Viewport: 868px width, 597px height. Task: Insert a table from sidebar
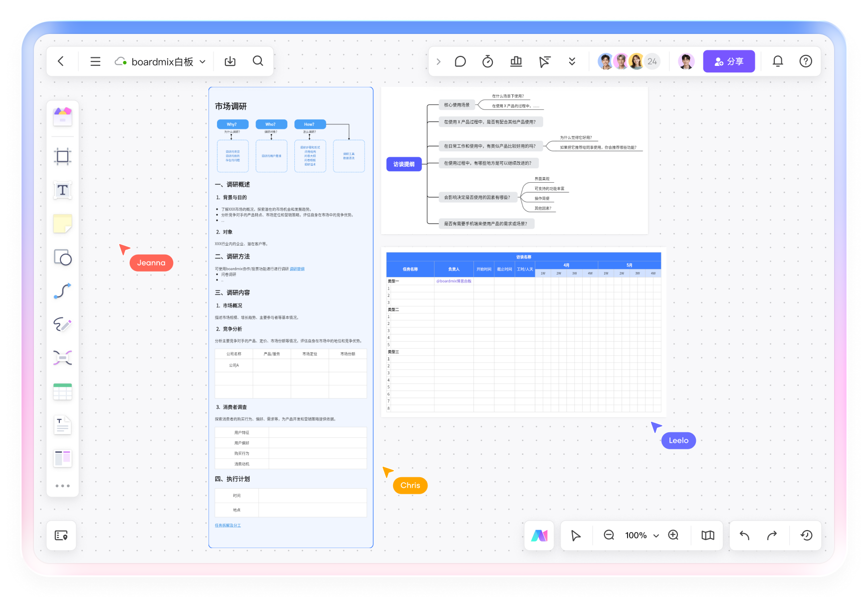pos(62,392)
